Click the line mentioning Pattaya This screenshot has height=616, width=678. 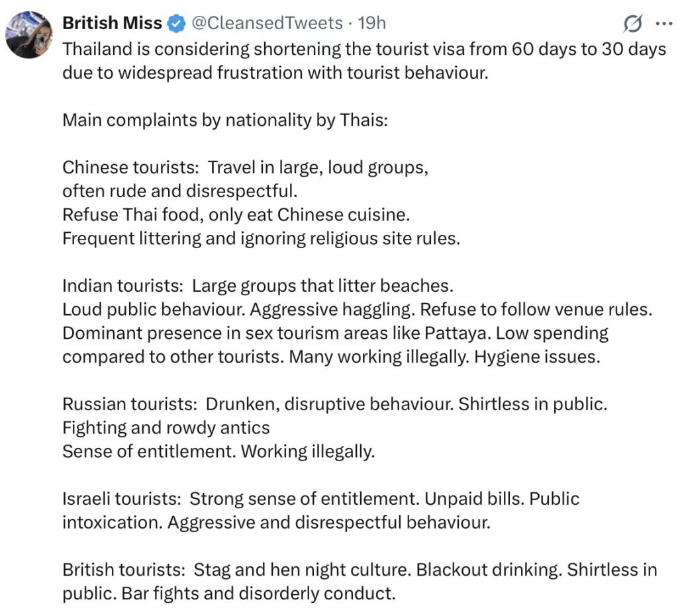(335, 333)
